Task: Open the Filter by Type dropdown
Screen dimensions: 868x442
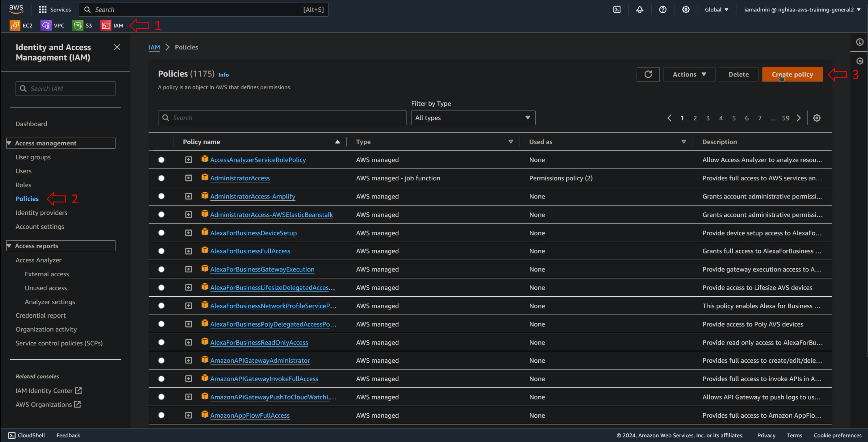Action: 473,118
